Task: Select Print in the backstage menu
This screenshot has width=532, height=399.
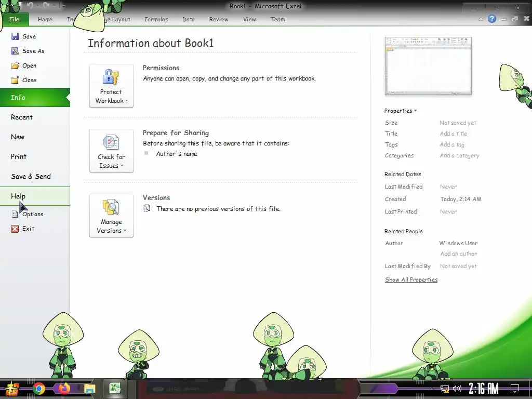Action: pos(35,156)
